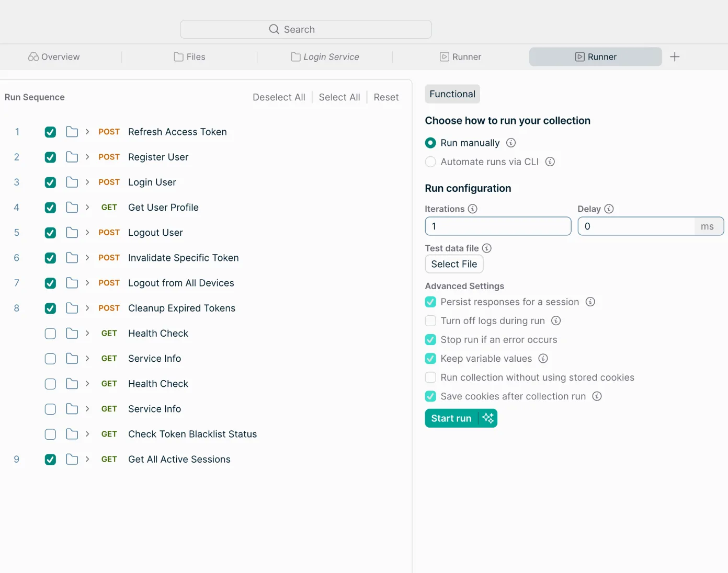Click the Delay info icon
This screenshot has height=573, width=728.
pos(609,209)
